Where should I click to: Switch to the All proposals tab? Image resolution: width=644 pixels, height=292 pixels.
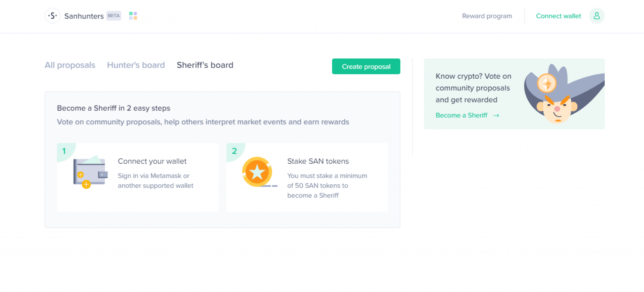coord(70,65)
